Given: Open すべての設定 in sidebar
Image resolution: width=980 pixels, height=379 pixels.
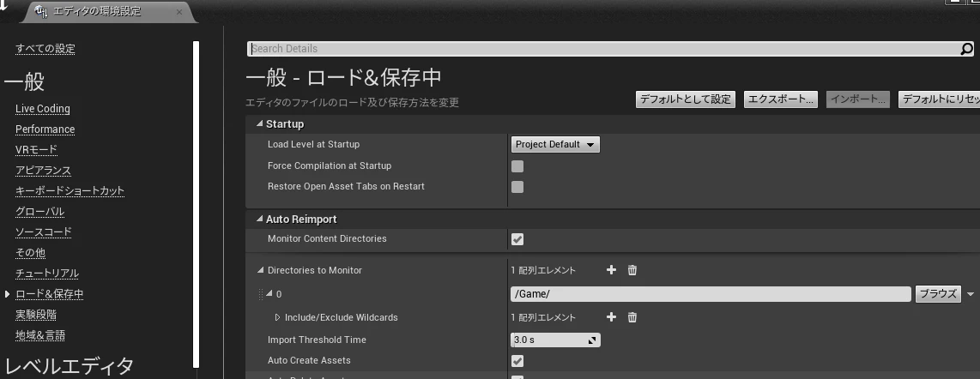Looking at the screenshot, I should 45,49.
